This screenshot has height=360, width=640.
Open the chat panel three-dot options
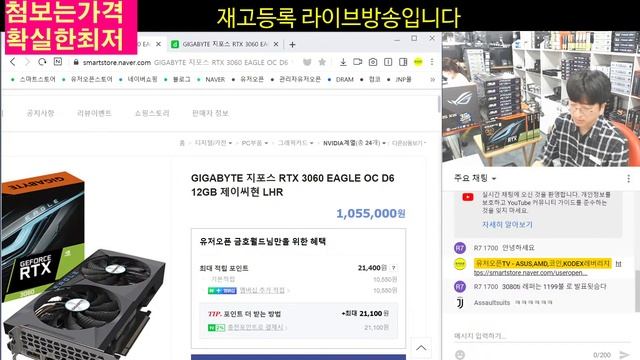tap(629, 178)
